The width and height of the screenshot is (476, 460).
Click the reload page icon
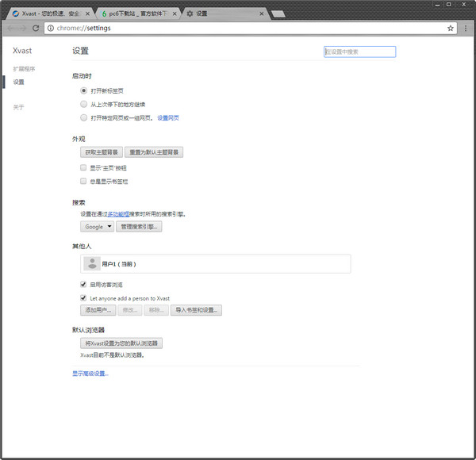(x=36, y=28)
